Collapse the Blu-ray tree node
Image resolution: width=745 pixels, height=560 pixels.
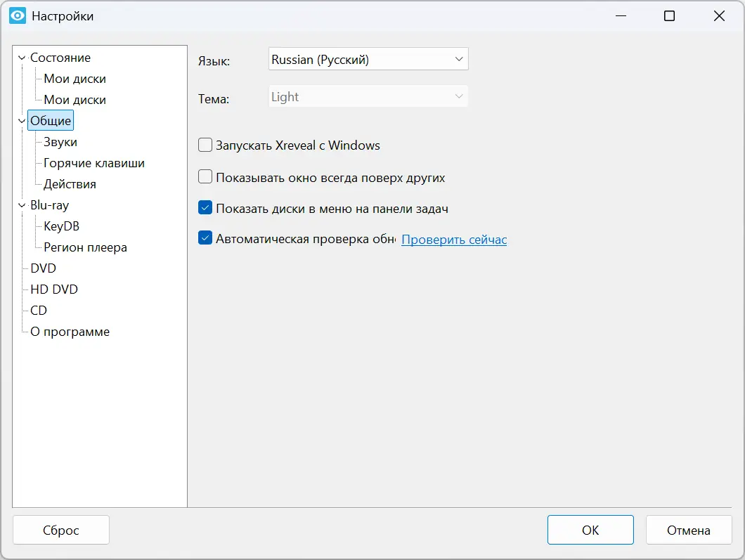(x=22, y=206)
